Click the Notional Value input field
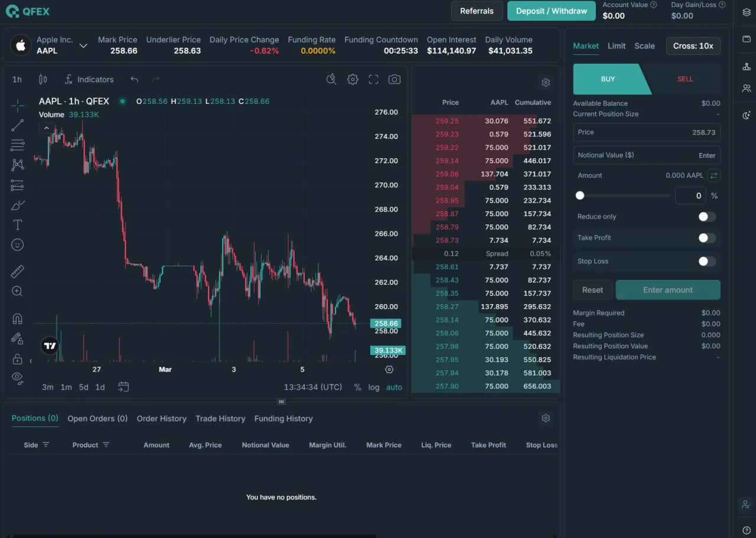Image resolution: width=756 pixels, height=538 pixels. tap(647, 155)
